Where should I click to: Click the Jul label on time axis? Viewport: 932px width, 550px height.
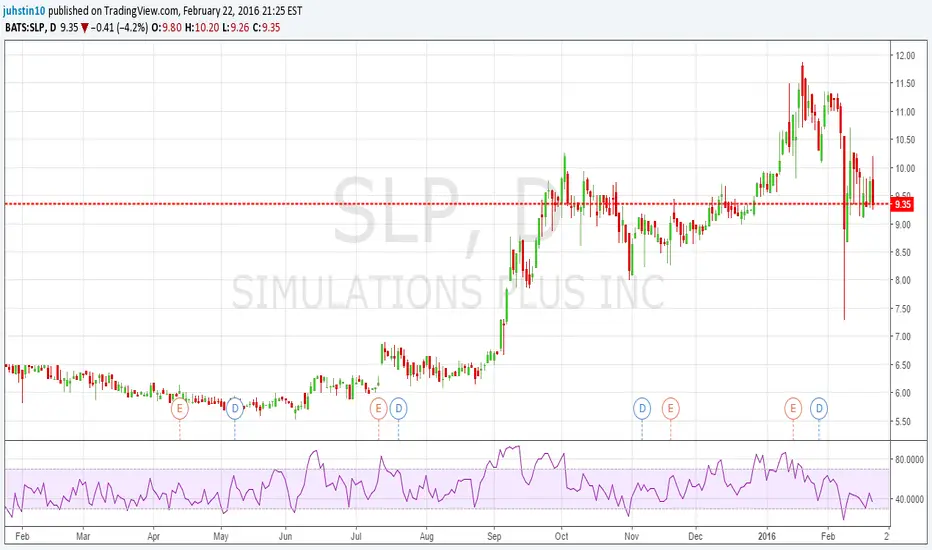point(356,536)
